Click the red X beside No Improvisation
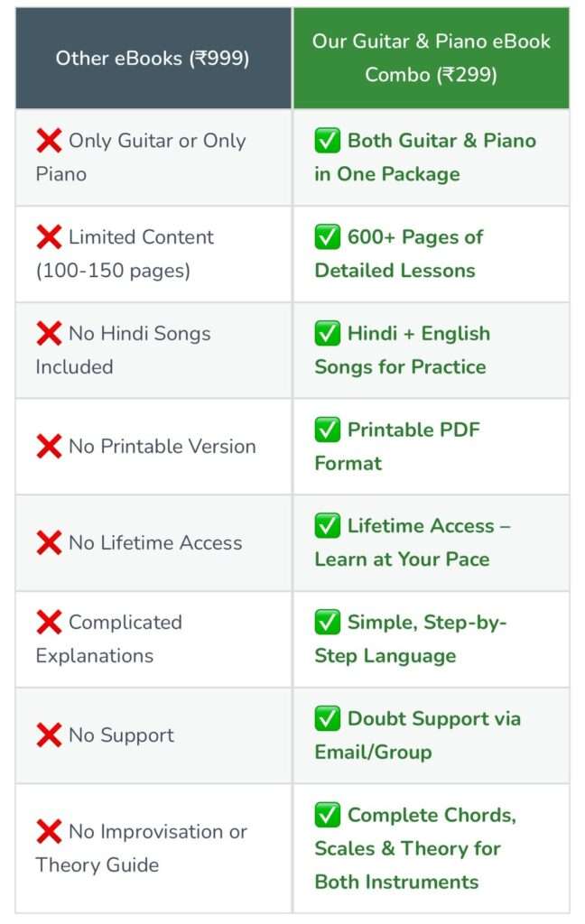Viewport: 585px width, 924px height. [x=49, y=832]
